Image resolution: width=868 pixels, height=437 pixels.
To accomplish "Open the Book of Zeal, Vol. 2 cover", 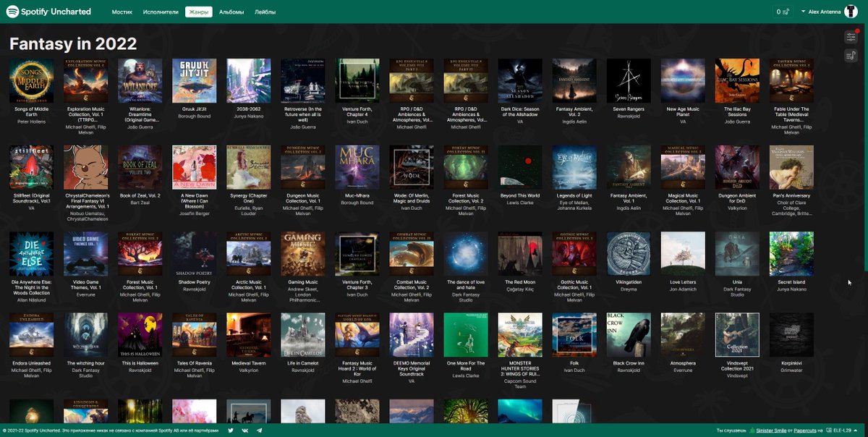I will (140, 167).
